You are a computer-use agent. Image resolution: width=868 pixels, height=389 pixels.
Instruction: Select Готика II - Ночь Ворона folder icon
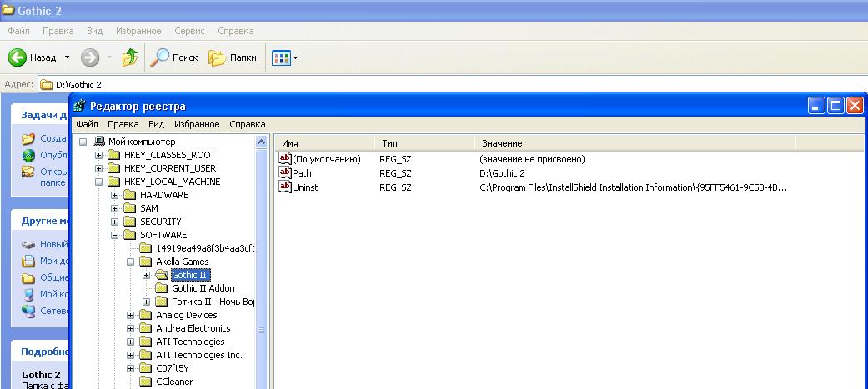(161, 302)
